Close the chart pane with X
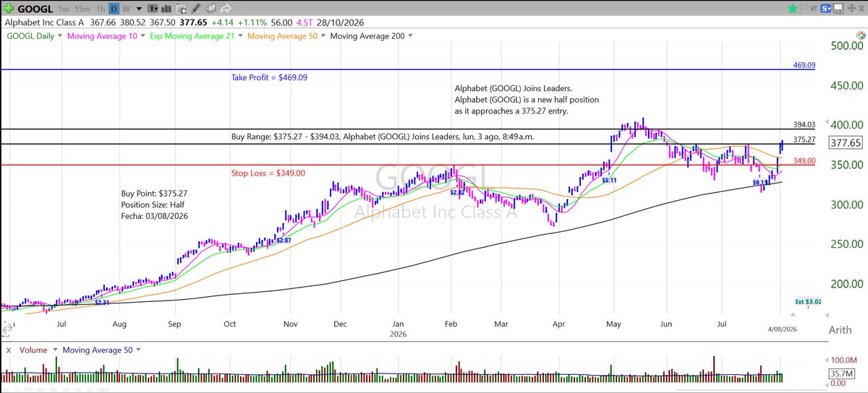This screenshot has height=393, width=868. [861, 9]
